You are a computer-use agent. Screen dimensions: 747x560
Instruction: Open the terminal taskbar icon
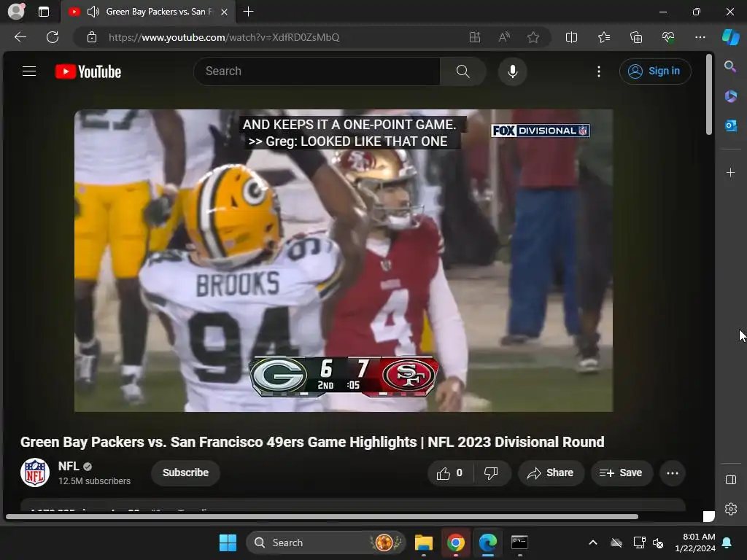coord(519,542)
